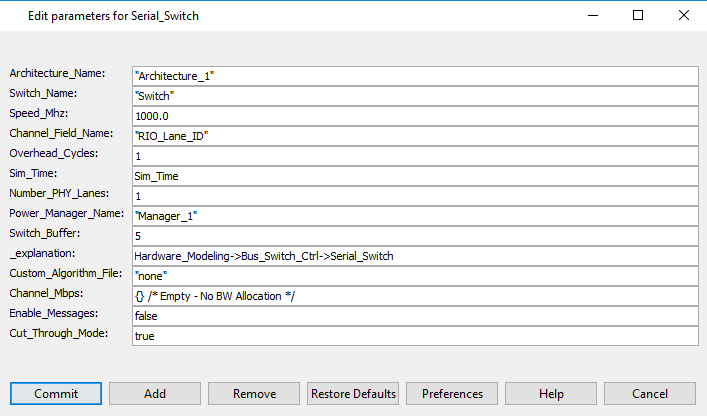Screen dimensions: 707x416
Task: Select the Speed_Mhz value field
Action: pyautogui.click(x=414, y=116)
